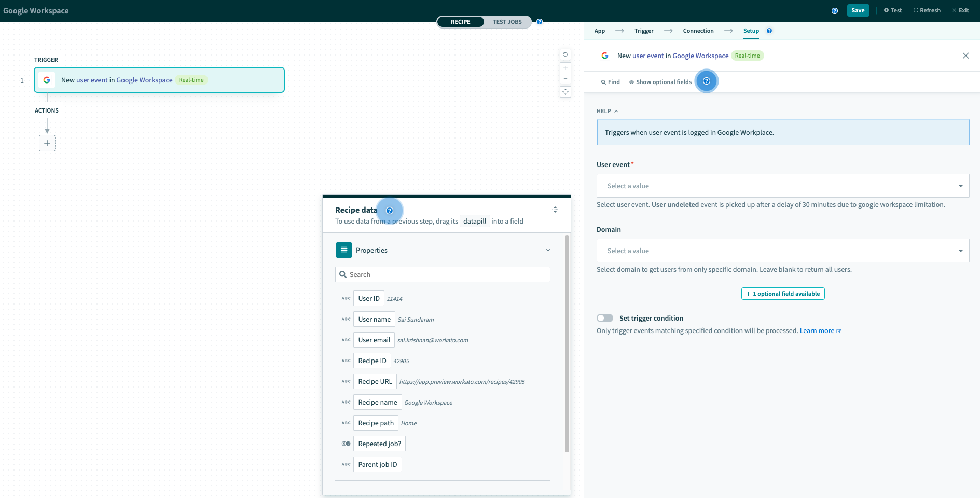
Task: Zoom in on the recipe canvas
Action: [565, 68]
